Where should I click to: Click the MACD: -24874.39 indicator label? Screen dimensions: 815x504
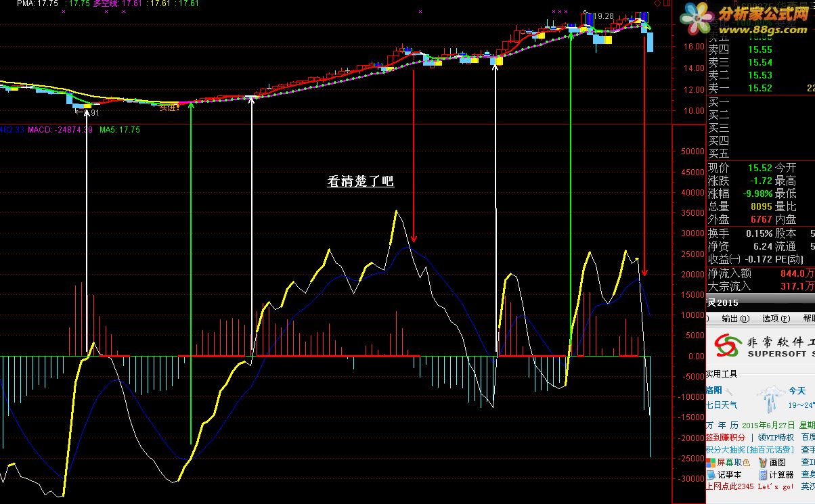(x=60, y=129)
